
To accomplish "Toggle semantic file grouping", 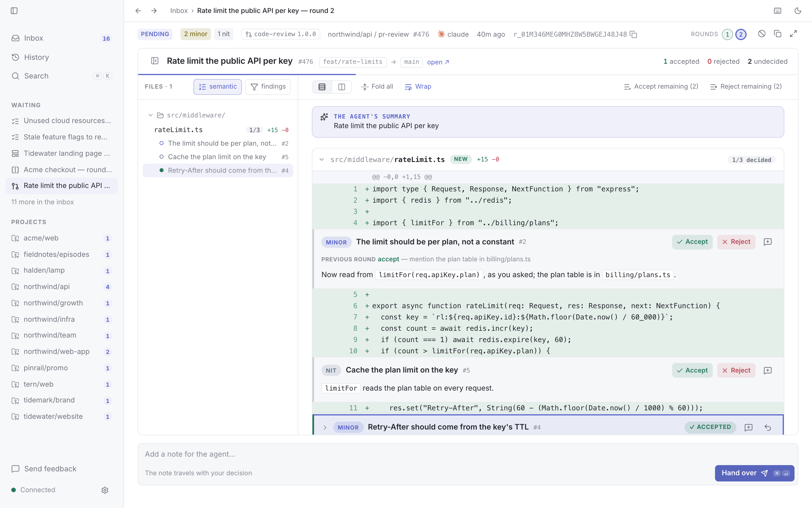I will point(217,87).
